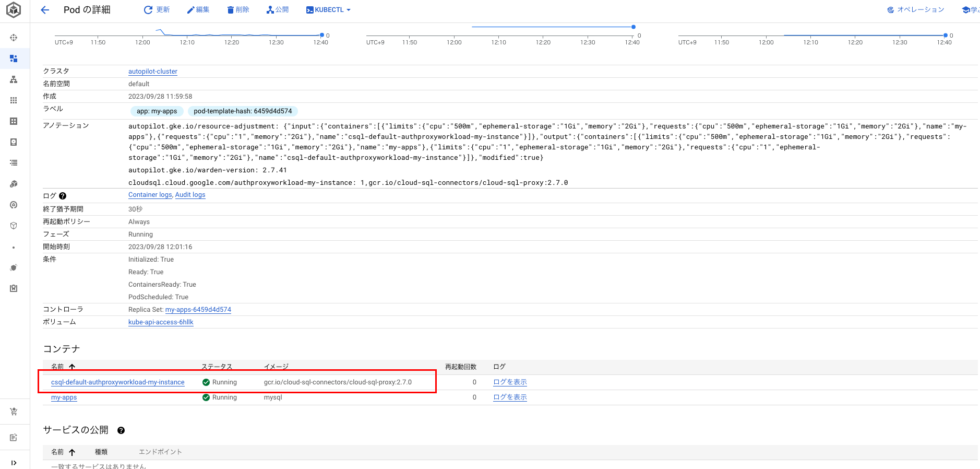Screen dimensions: 980x469
Task: Click the gcr.io/cloud-sql-connectors/cloud-sql-proxy:2.7.0 image cell
Action: point(338,382)
